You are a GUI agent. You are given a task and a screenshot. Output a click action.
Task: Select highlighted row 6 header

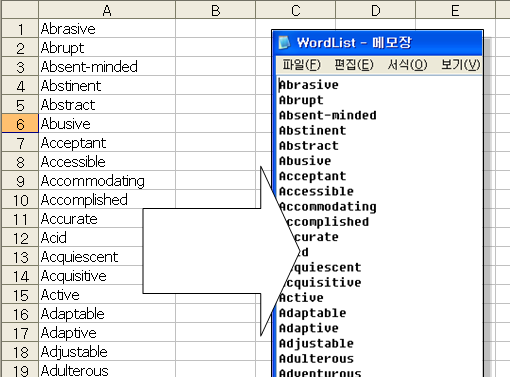pyautogui.click(x=20, y=123)
